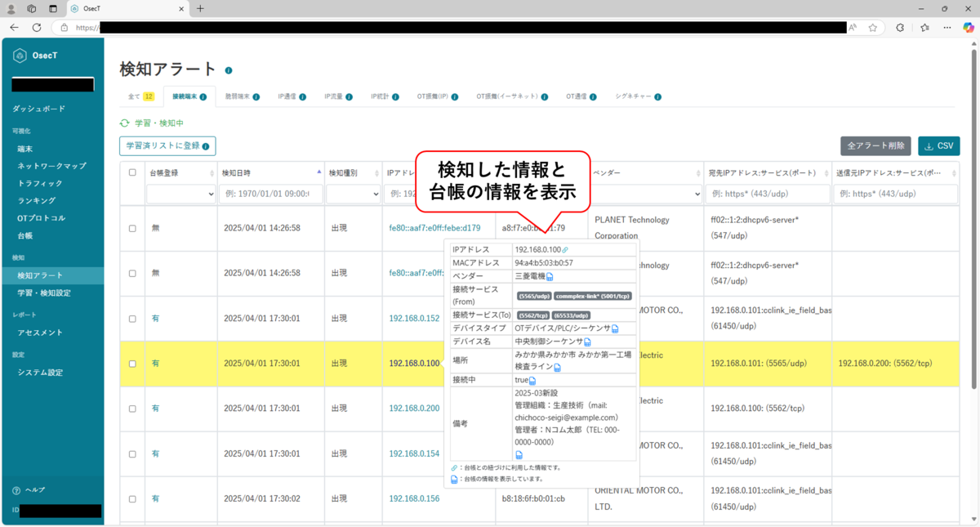The width and height of the screenshot is (980, 527).
Task: Click info icon next to IP流量
Action: [349, 96]
